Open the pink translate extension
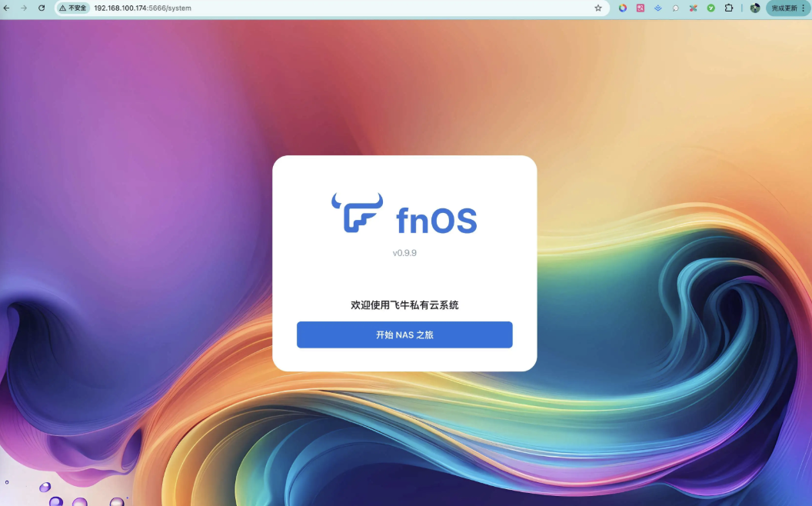The height and width of the screenshot is (506, 812). 641,8
